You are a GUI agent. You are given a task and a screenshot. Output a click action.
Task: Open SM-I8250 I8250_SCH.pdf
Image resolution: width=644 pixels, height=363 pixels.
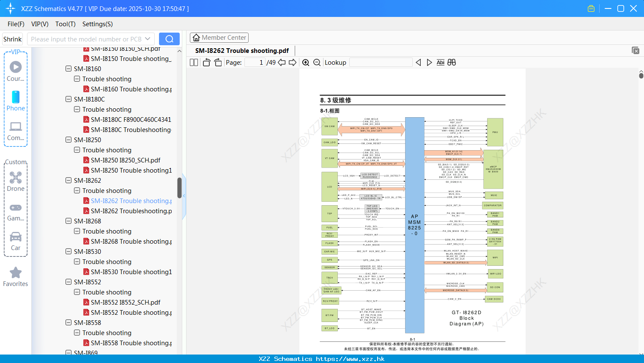point(126,160)
